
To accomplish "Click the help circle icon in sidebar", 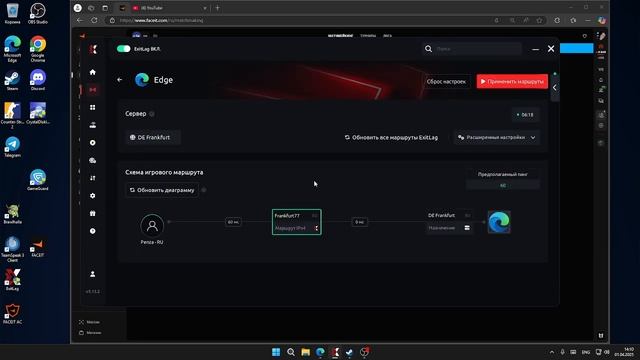I will point(93,231).
